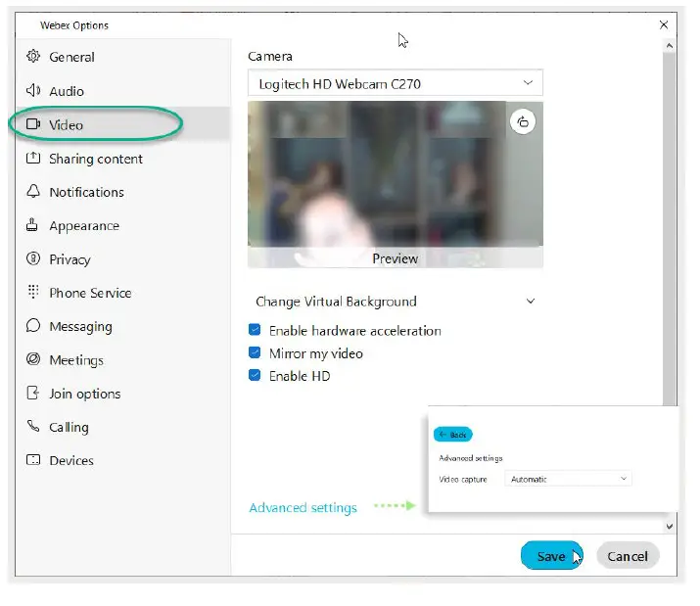
Task: Open the Advanced settings link
Action: 303,507
